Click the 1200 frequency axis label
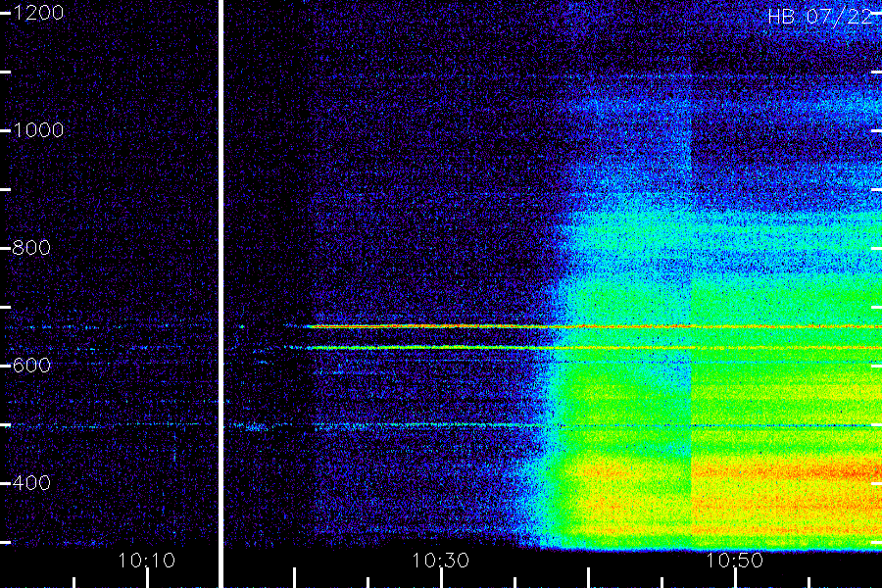Image resolution: width=882 pixels, height=588 pixels. 38,13
